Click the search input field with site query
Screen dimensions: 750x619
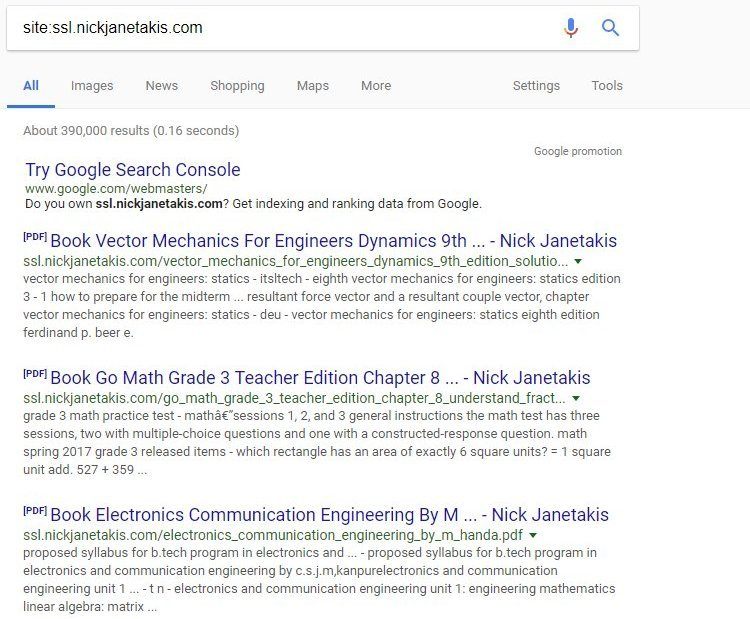287,28
